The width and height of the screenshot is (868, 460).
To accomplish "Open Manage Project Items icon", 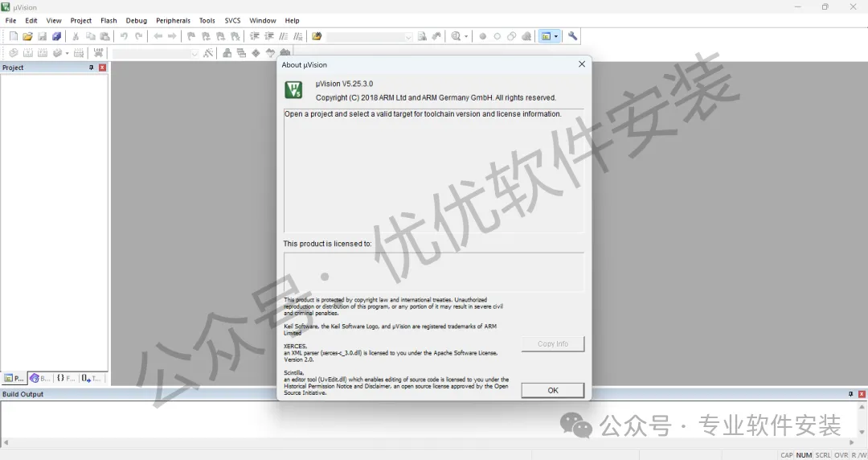I will [227, 52].
